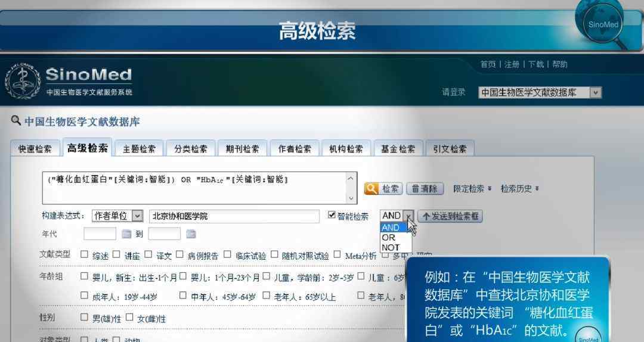Open 注册 link
The height and width of the screenshot is (342, 644).
click(x=512, y=64)
